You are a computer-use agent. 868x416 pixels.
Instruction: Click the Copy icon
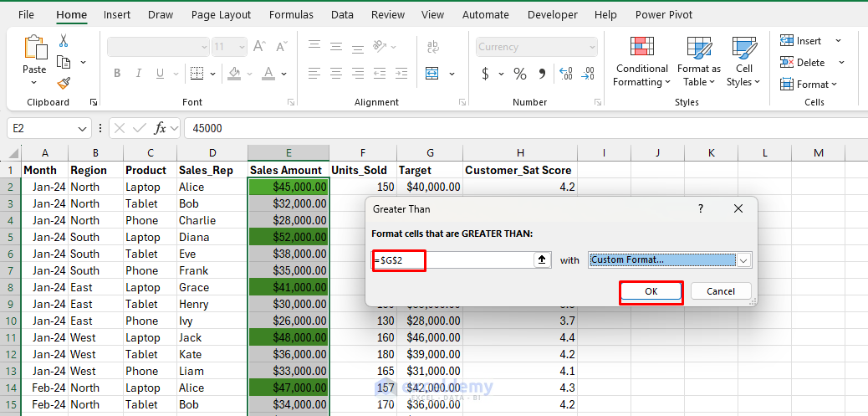pos(64,62)
